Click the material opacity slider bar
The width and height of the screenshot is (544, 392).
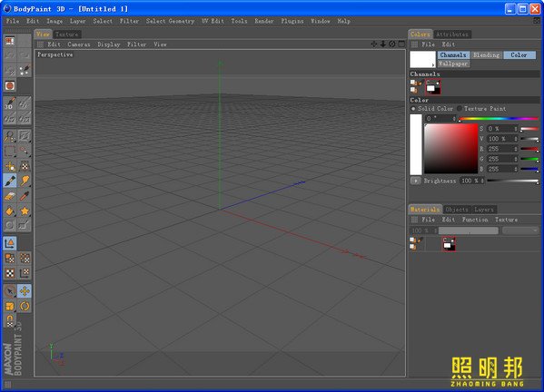tap(469, 230)
